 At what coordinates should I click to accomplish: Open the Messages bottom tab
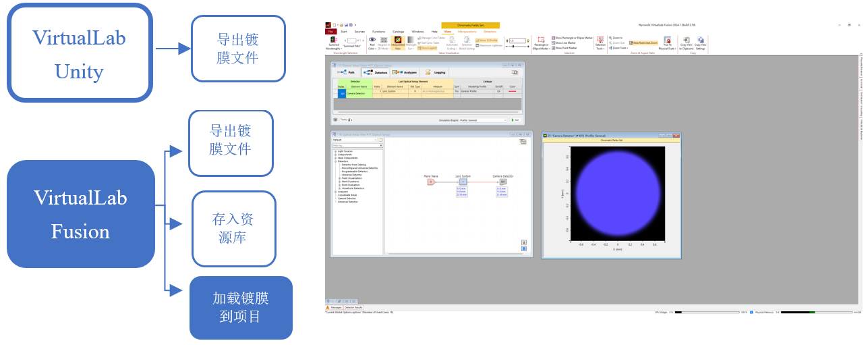pyautogui.click(x=334, y=307)
